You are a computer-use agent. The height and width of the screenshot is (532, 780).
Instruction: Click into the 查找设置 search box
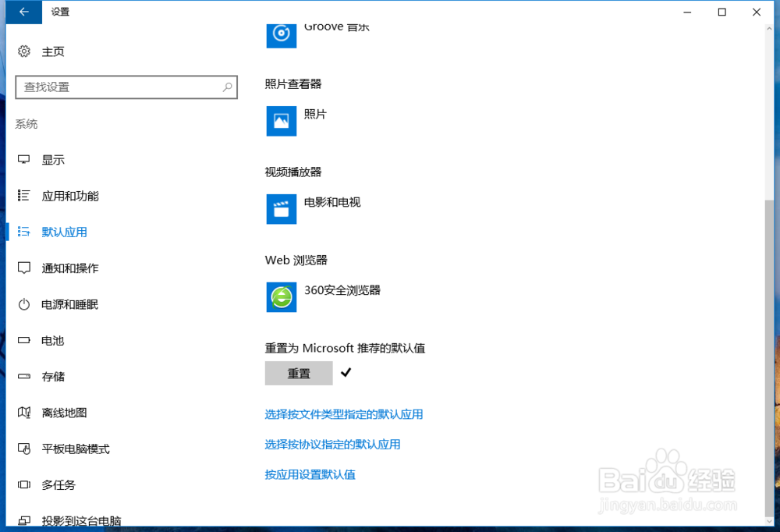pos(126,87)
